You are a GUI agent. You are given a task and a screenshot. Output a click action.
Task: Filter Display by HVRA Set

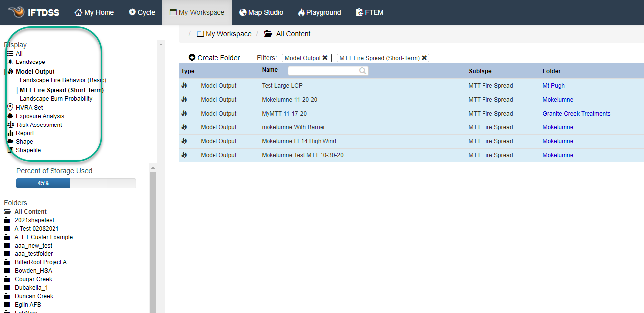(25, 107)
